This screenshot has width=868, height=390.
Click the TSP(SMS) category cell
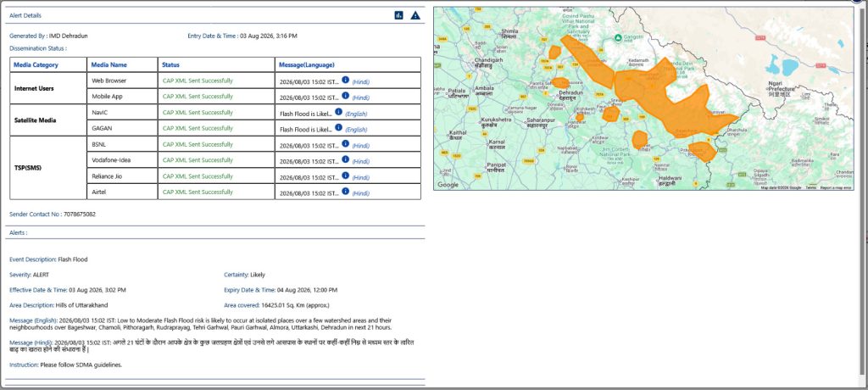(48, 168)
